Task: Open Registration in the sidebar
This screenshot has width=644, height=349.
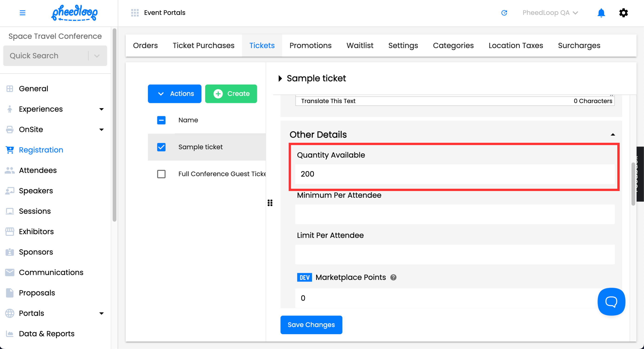Action: [41, 150]
